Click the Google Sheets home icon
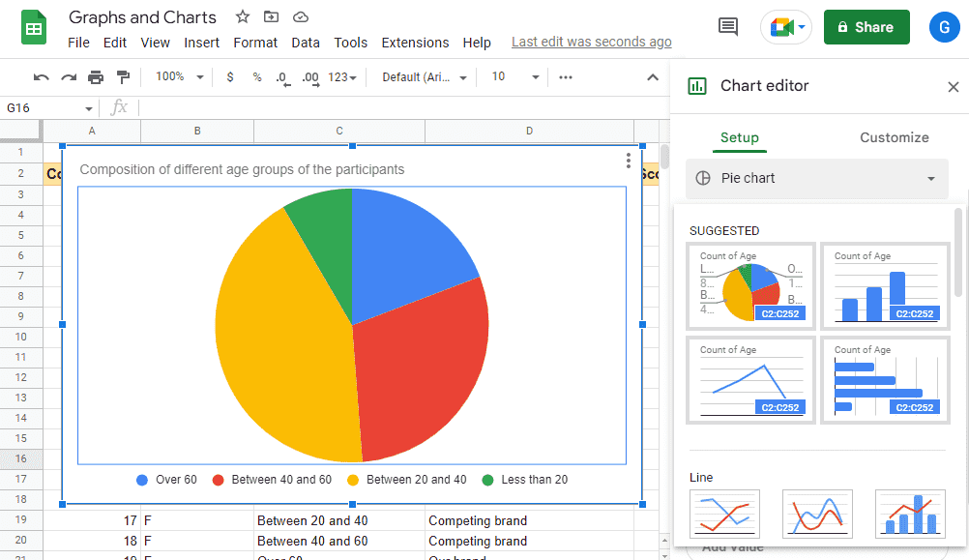The width and height of the screenshot is (969, 560). 33,26
